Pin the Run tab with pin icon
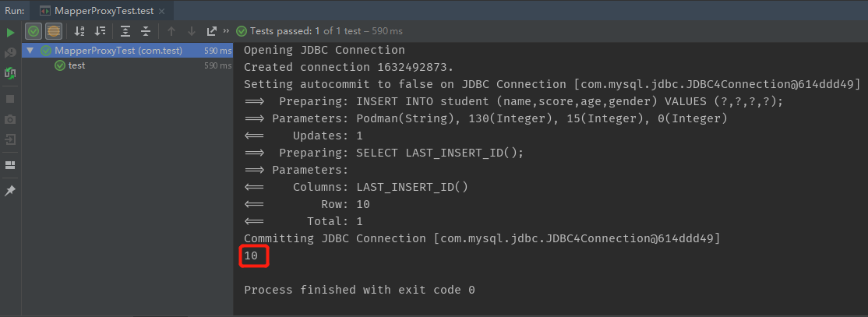The height and width of the screenshot is (317, 868). [x=10, y=191]
